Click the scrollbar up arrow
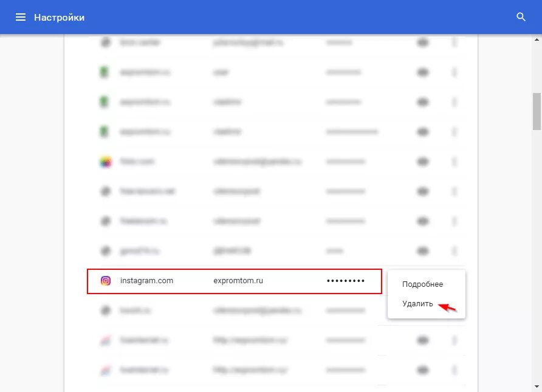The width and height of the screenshot is (542, 392). pyautogui.click(x=537, y=40)
